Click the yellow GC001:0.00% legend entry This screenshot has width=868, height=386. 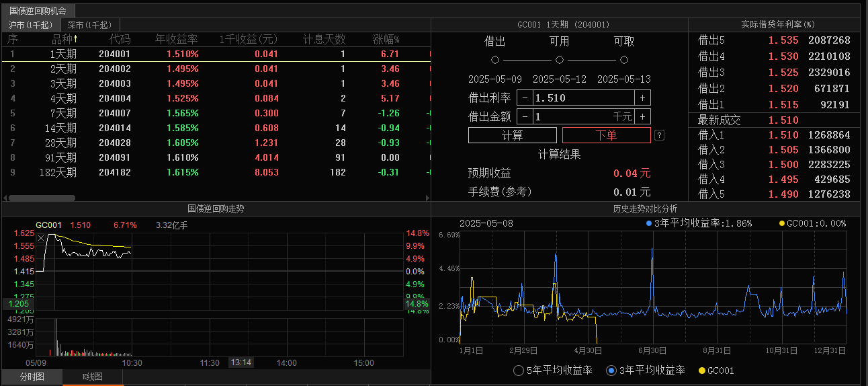click(x=812, y=223)
